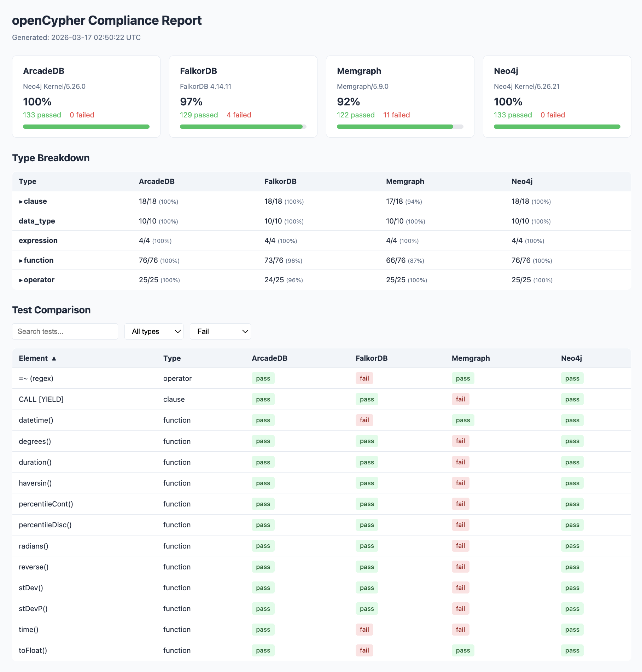Click the radians() element name

pyautogui.click(x=34, y=546)
